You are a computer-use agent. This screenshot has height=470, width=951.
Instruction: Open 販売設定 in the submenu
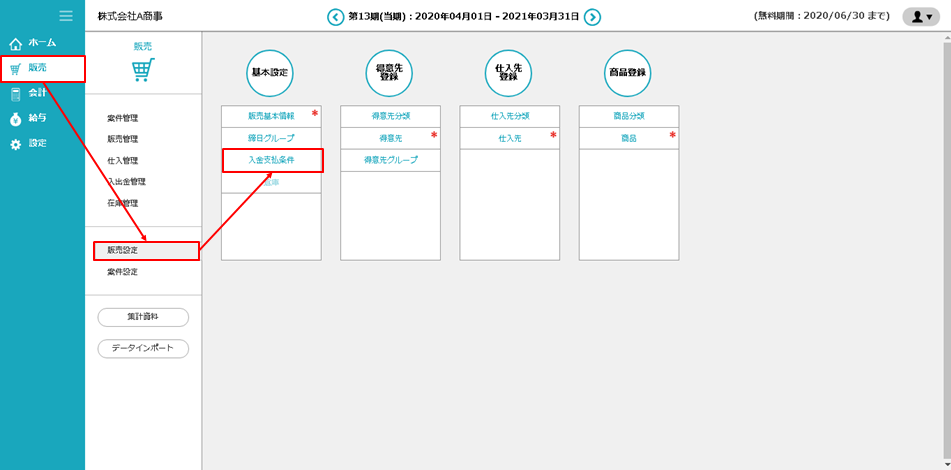[x=123, y=251]
